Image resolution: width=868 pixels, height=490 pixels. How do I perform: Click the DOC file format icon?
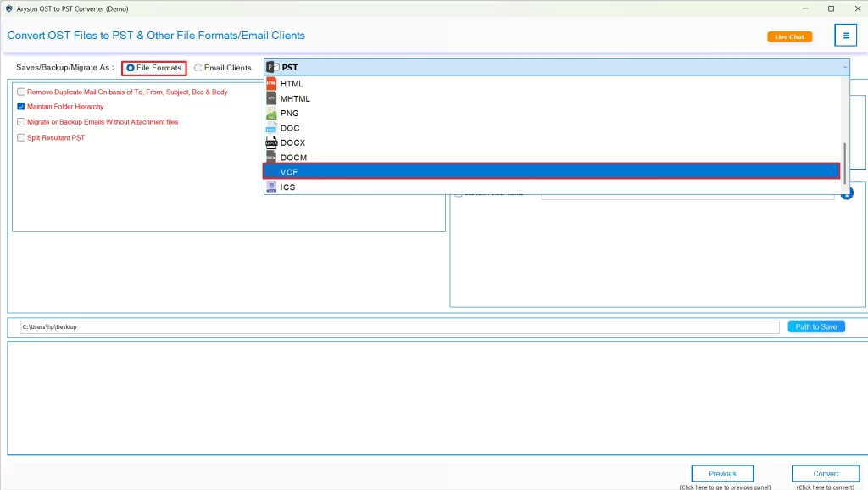pyautogui.click(x=273, y=128)
